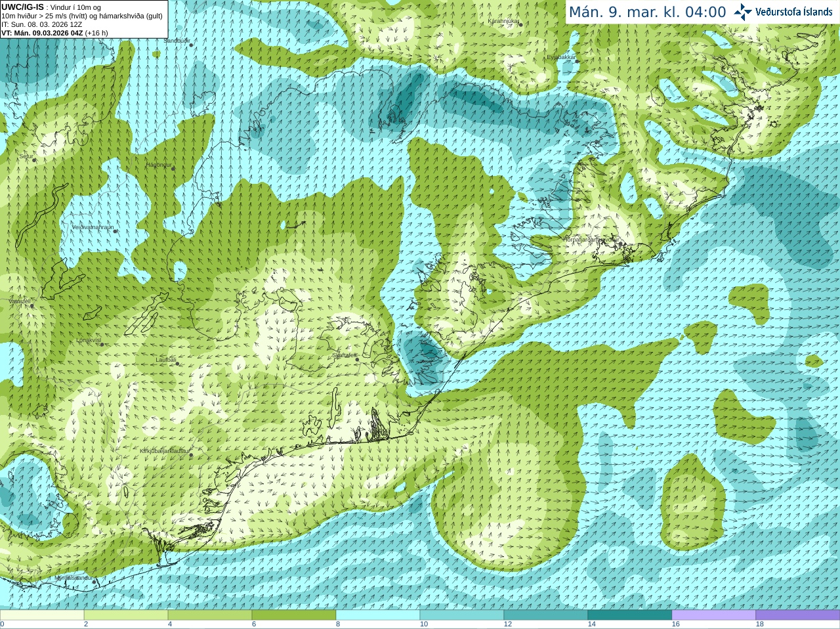Viewport: 840px width, 629px height.
Task: Pick the 4–6 m/s green legend swatch
Action: tap(210, 615)
